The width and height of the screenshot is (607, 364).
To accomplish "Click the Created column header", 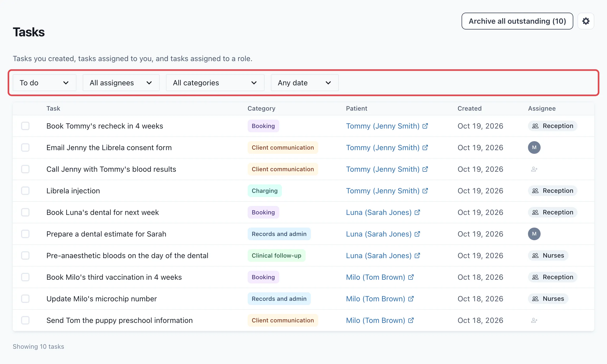I will (469, 109).
